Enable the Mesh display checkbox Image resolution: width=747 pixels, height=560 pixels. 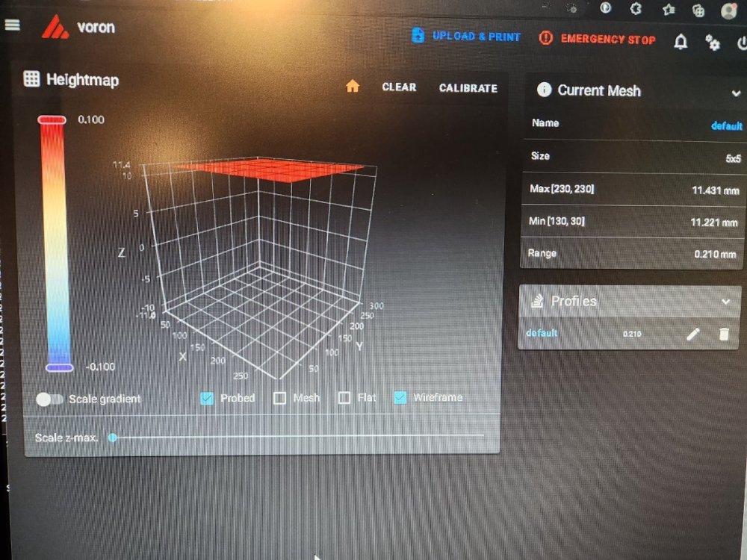click(x=279, y=398)
